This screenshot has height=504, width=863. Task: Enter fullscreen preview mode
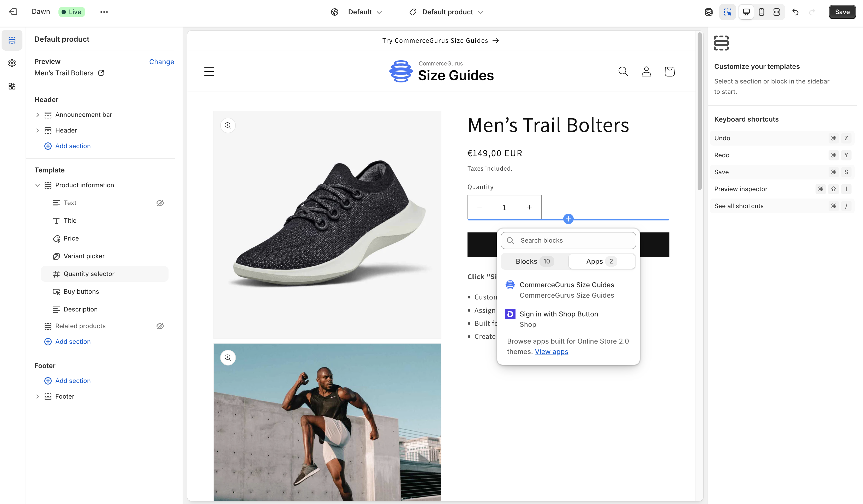point(777,12)
